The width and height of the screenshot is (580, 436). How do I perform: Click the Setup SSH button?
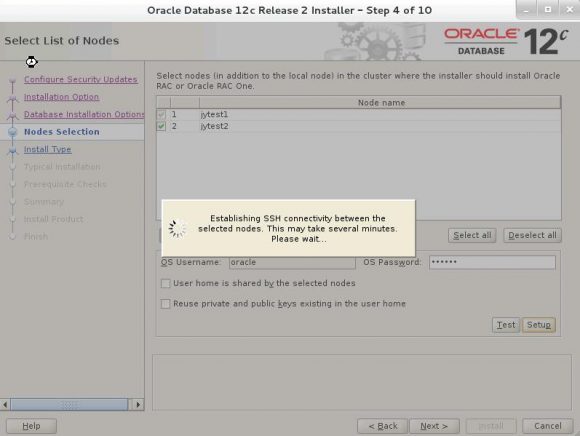(539, 325)
